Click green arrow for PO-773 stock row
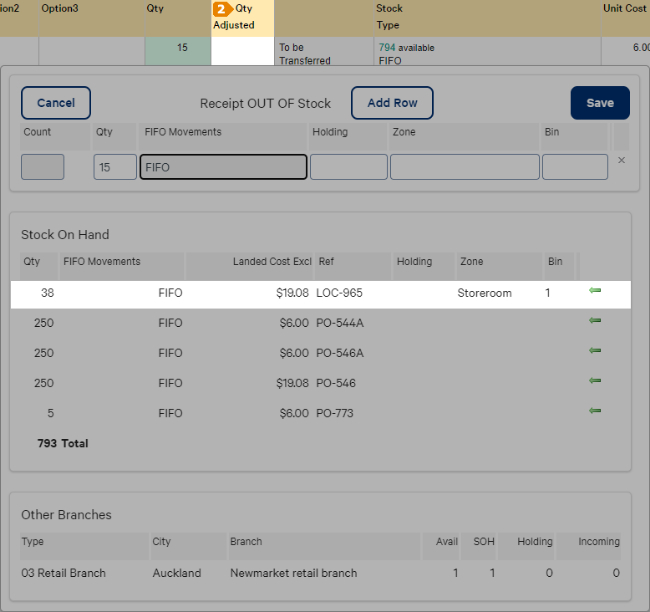 [595, 411]
